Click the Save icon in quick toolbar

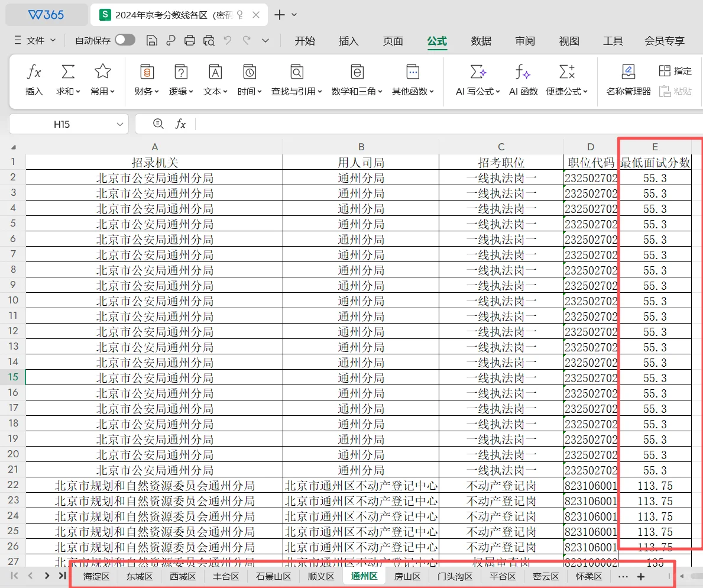[x=152, y=41]
